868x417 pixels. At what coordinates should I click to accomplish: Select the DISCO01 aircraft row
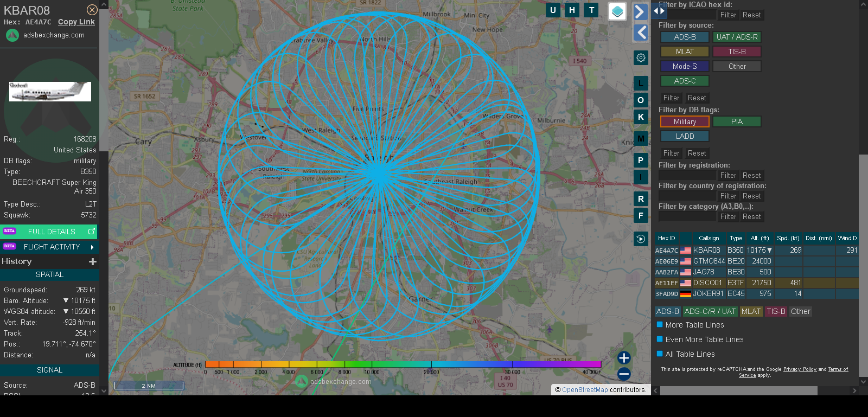coord(756,283)
